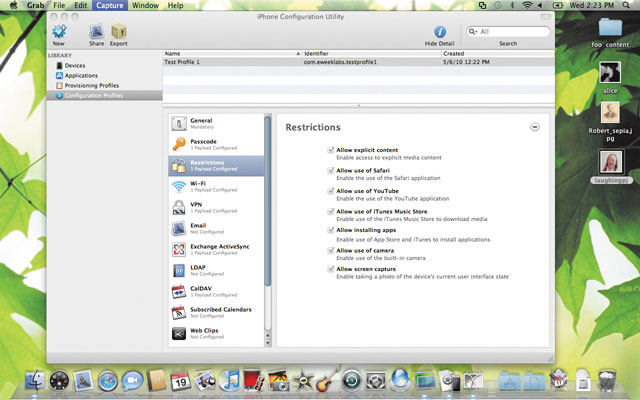Select the Test Profile 1 row
Screen dimensions: 640x400
point(359,62)
